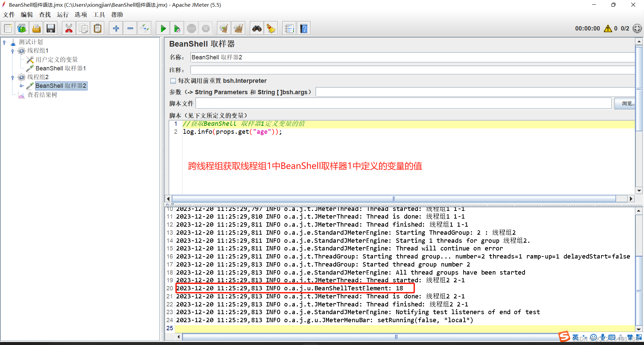Click the Sogou input method S icon
644x345 pixels.
point(564,336)
